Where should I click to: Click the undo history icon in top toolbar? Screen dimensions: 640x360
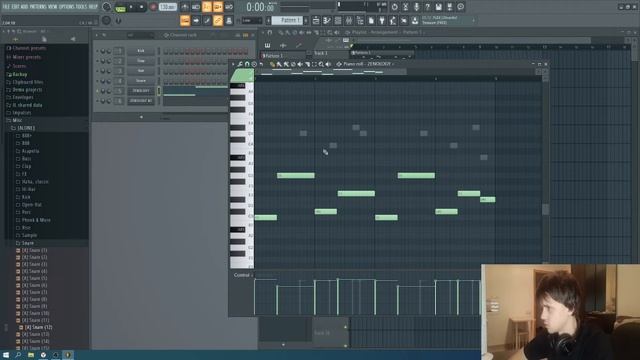click(x=394, y=7)
